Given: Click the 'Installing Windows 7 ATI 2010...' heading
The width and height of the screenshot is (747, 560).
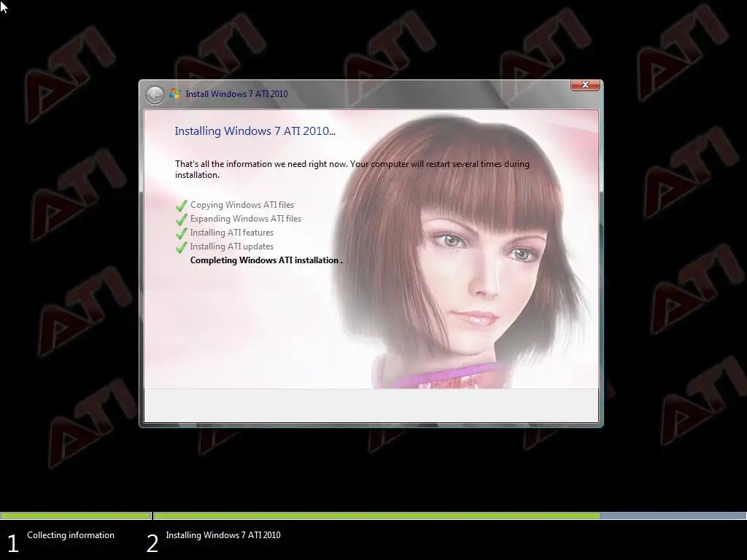Looking at the screenshot, I should tap(255, 131).
